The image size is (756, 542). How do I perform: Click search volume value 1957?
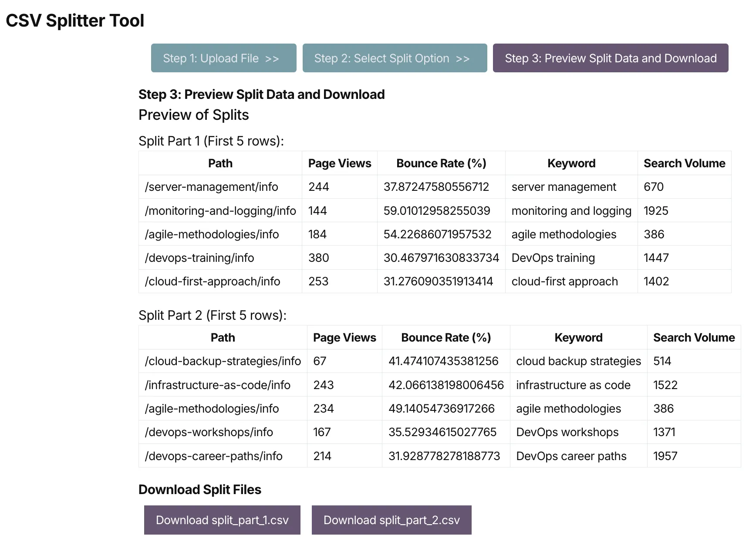[694, 456]
